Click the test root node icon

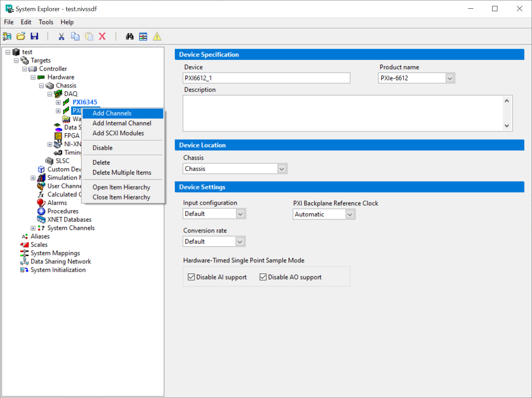pyautogui.click(x=16, y=52)
